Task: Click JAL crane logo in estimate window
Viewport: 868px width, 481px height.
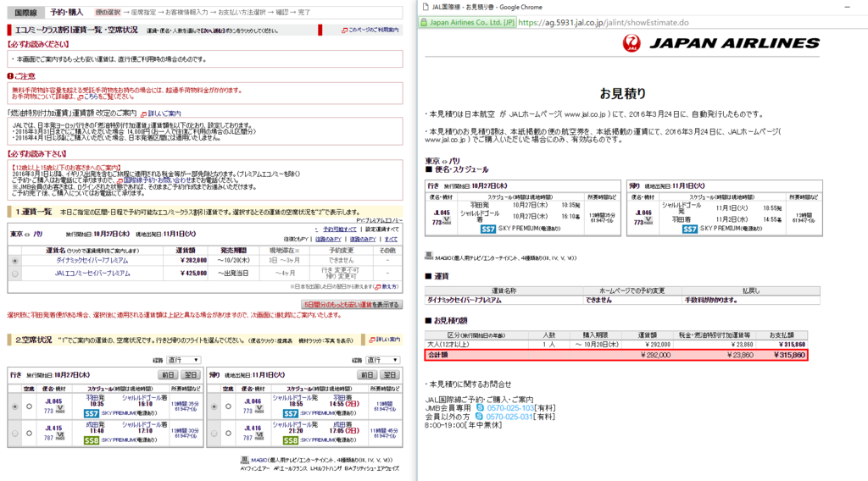Action: pyautogui.click(x=632, y=43)
